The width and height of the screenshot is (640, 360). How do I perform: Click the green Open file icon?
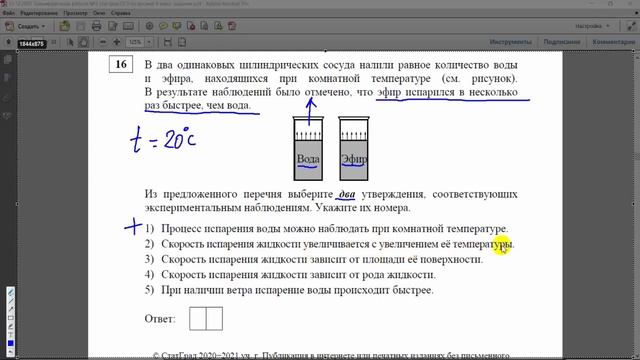pos(64,27)
